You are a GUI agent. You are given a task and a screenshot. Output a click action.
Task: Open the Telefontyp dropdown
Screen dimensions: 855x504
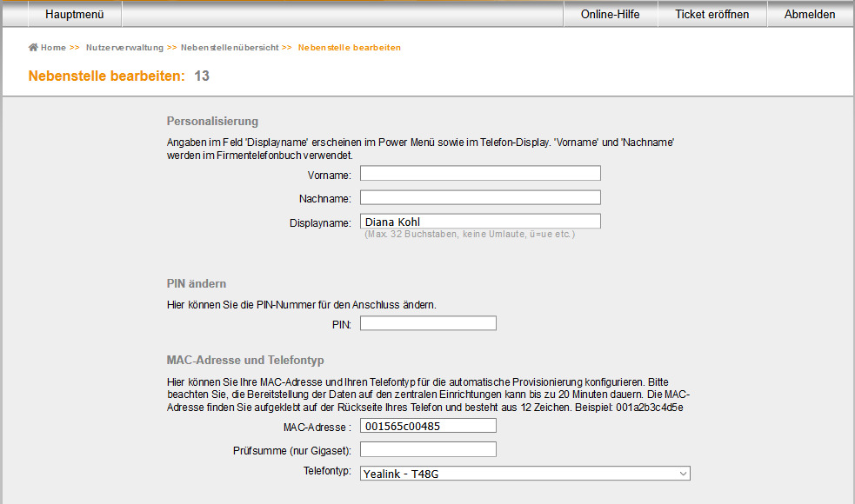click(525, 474)
